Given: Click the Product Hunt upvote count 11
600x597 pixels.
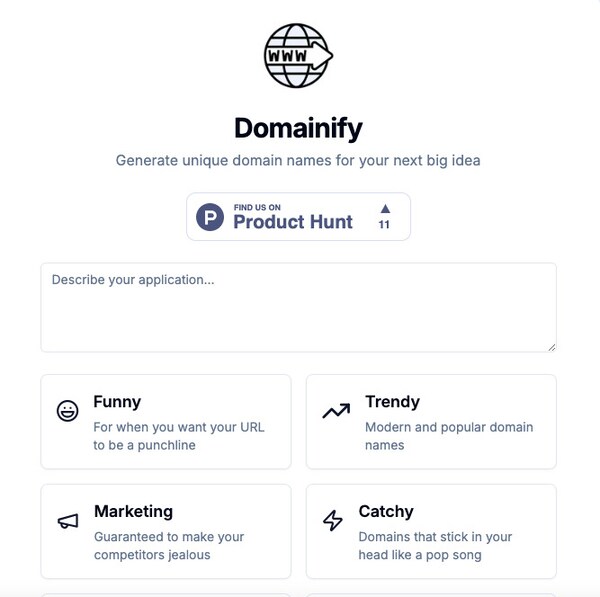Looking at the screenshot, I should [384, 226].
